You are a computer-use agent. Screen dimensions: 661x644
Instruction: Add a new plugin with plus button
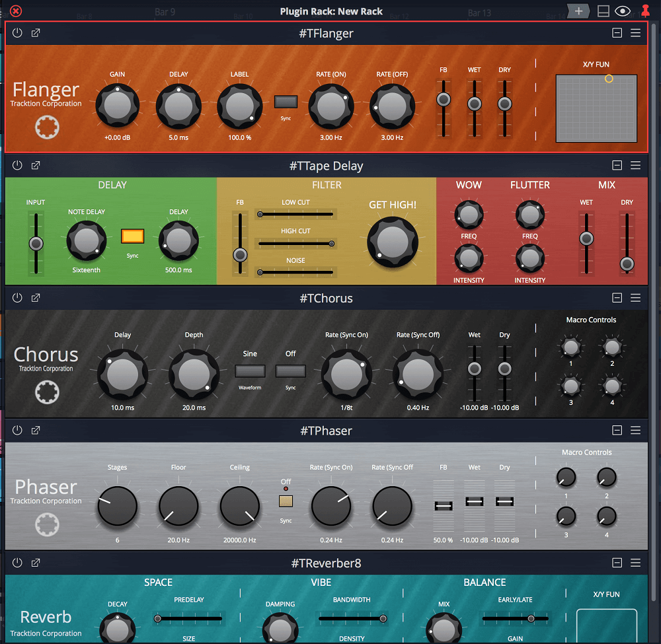click(578, 11)
